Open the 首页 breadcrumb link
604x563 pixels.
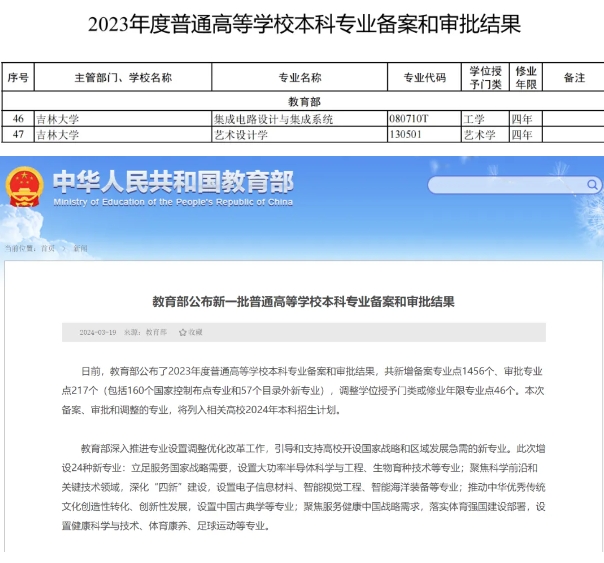48,248
